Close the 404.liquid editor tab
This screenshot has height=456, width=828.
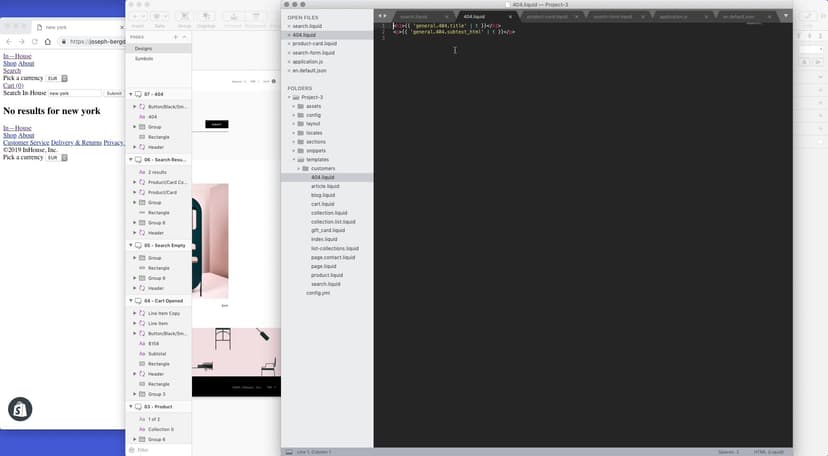click(510, 16)
